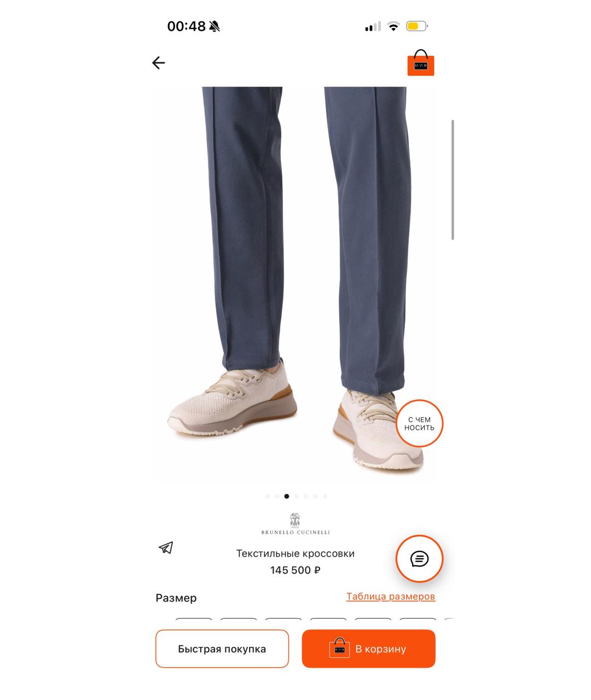Tap the Brunello Cucinelli brand logo
The height and width of the screenshot is (700, 591).
point(296,524)
